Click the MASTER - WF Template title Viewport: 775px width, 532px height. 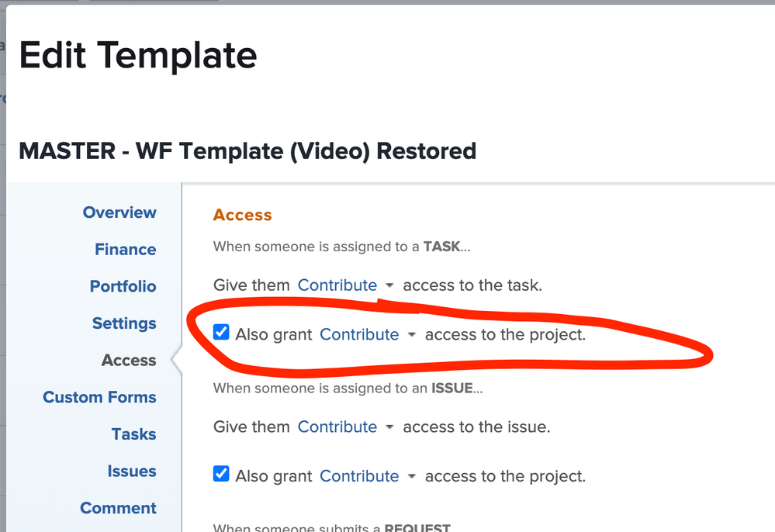247,150
